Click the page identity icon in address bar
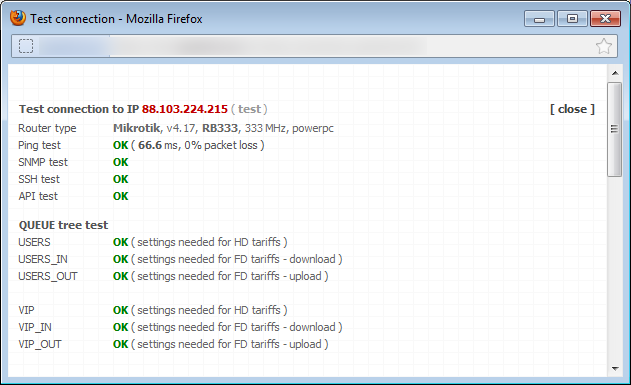 tap(26, 46)
